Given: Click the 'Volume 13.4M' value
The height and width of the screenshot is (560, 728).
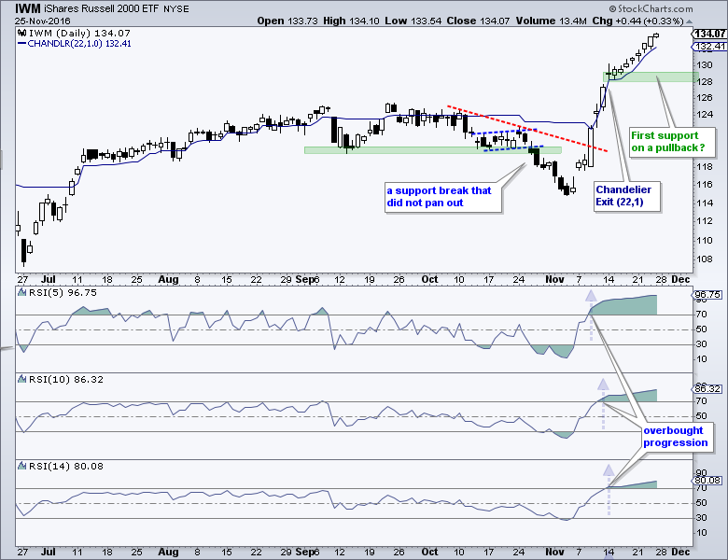Looking at the screenshot, I should click(x=551, y=21).
